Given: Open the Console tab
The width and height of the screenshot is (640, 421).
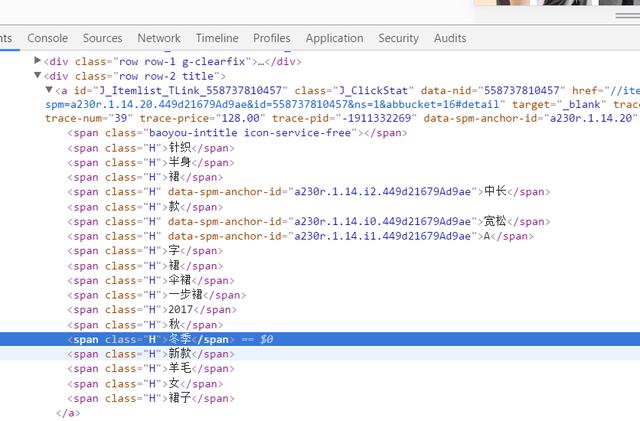Looking at the screenshot, I should click(47, 38).
